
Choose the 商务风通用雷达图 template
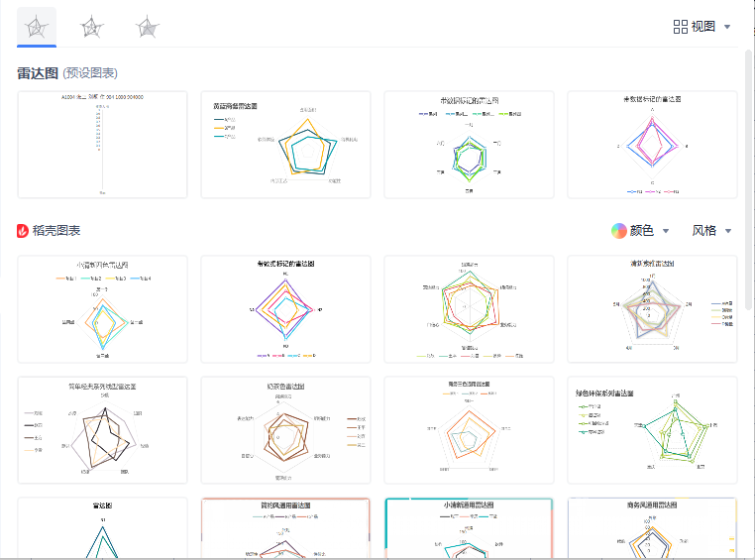pyautogui.click(x=652, y=528)
